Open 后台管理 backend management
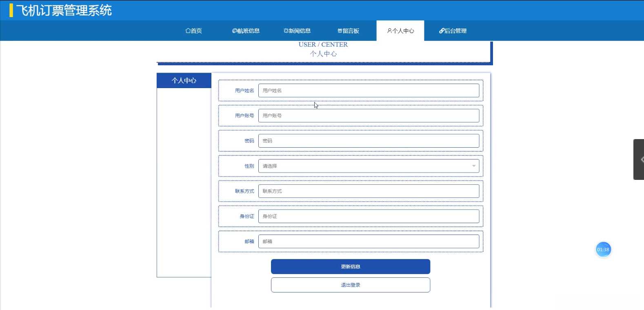This screenshot has height=310, width=644. pyautogui.click(x=453, y=31)
